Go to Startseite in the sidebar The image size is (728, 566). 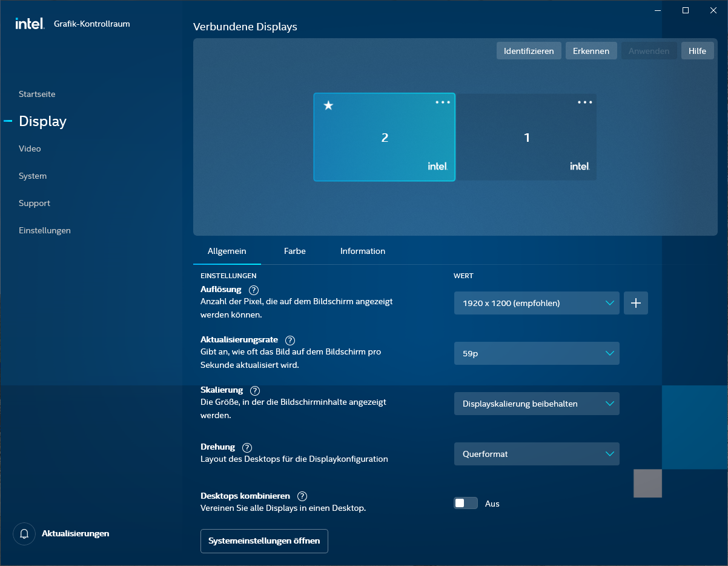tap(37, 95)
